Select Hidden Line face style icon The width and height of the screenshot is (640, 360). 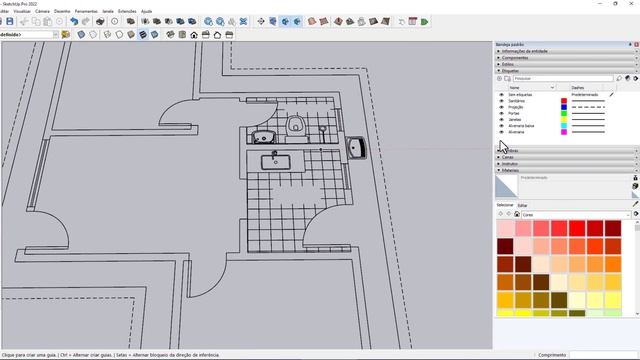[x=119, y=35]
